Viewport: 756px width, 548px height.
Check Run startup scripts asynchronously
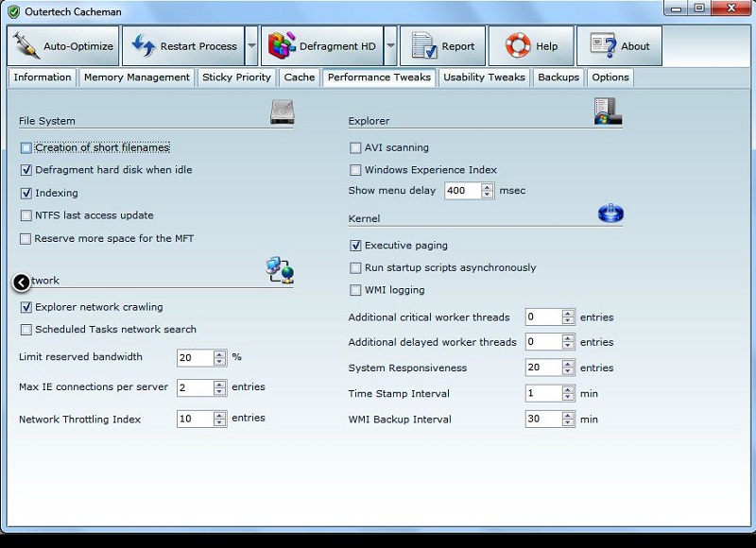point(355,268)
